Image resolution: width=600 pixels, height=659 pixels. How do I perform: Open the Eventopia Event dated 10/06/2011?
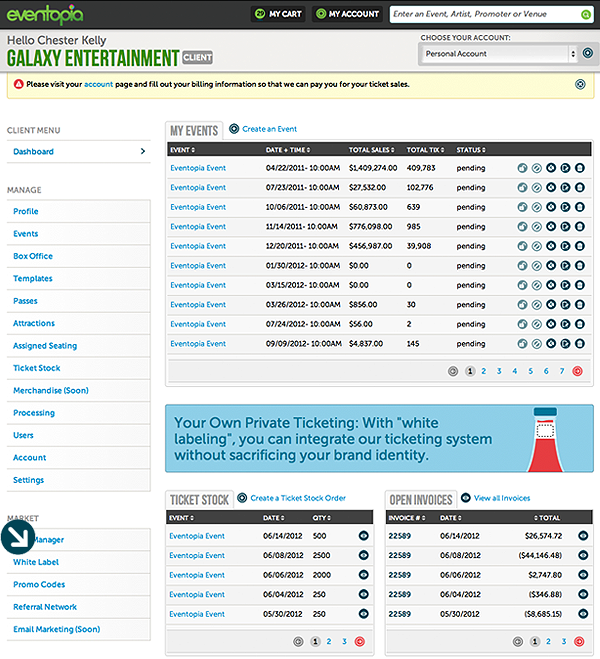click(x=198, y=207)
